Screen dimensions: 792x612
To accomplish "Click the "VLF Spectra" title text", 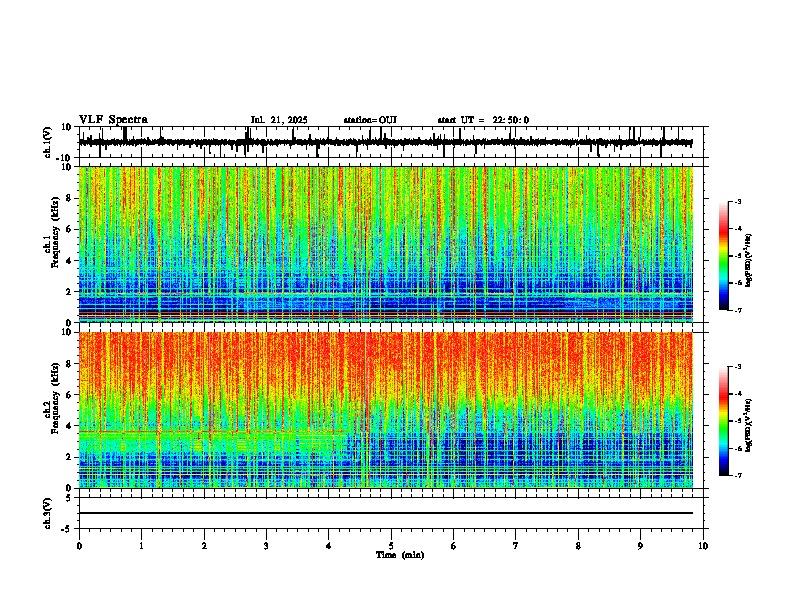I will click(113, 120).
